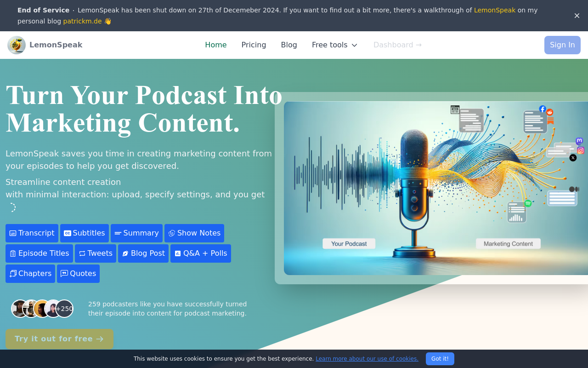588x368 pixels.
Task: Open the LemonSpeak walkthrough link in banner
Action: (x=495, y=10)
